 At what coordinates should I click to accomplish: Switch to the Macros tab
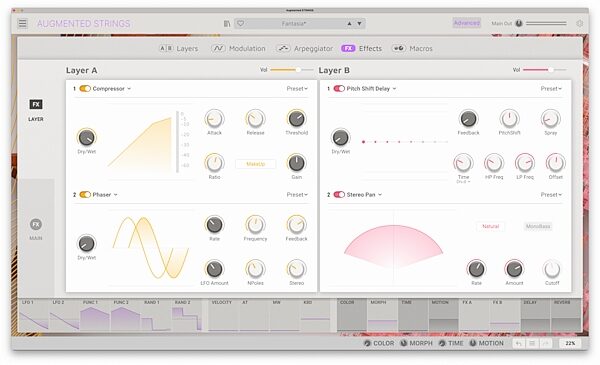coord(412,49)
